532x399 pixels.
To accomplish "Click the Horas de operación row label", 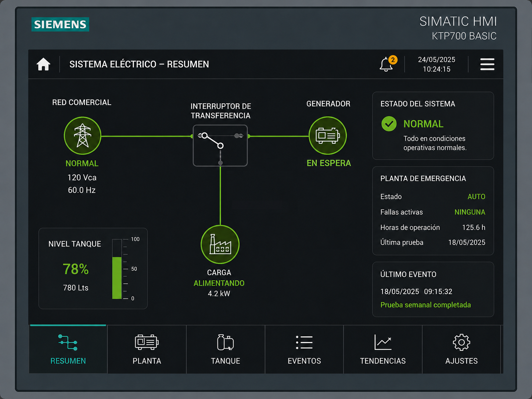I will pyautogui.click(x=410, y=227).
